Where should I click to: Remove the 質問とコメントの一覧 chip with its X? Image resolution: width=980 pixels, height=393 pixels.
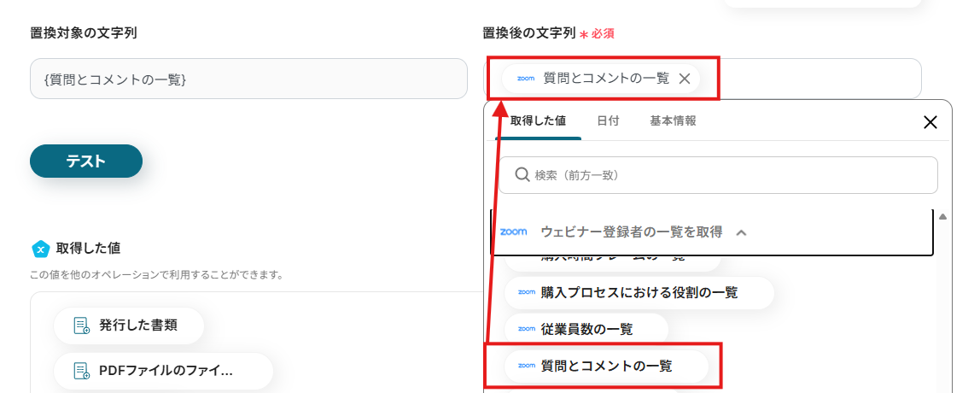[684, 79]
